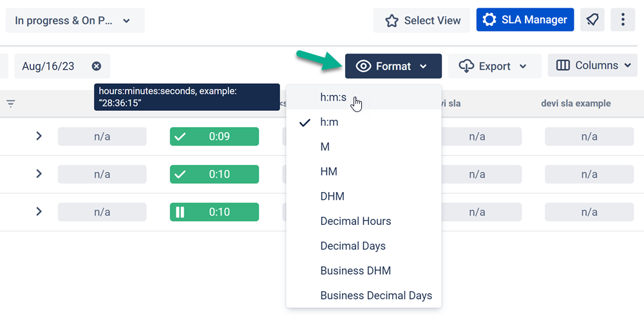The height and width of the screenshot is (319, 644).
Task: Expand the second table row
Action: coord(39,173)
